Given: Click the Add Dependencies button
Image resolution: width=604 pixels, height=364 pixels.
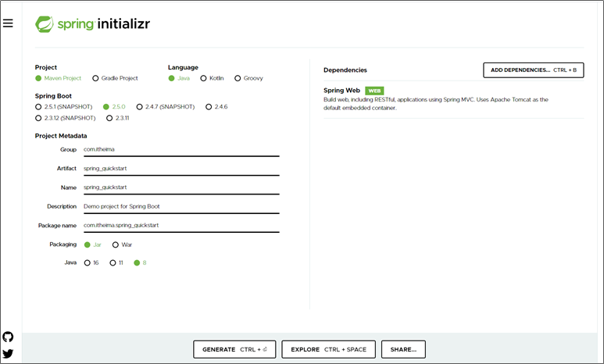Looking at the screenshot, I should 534,70.
